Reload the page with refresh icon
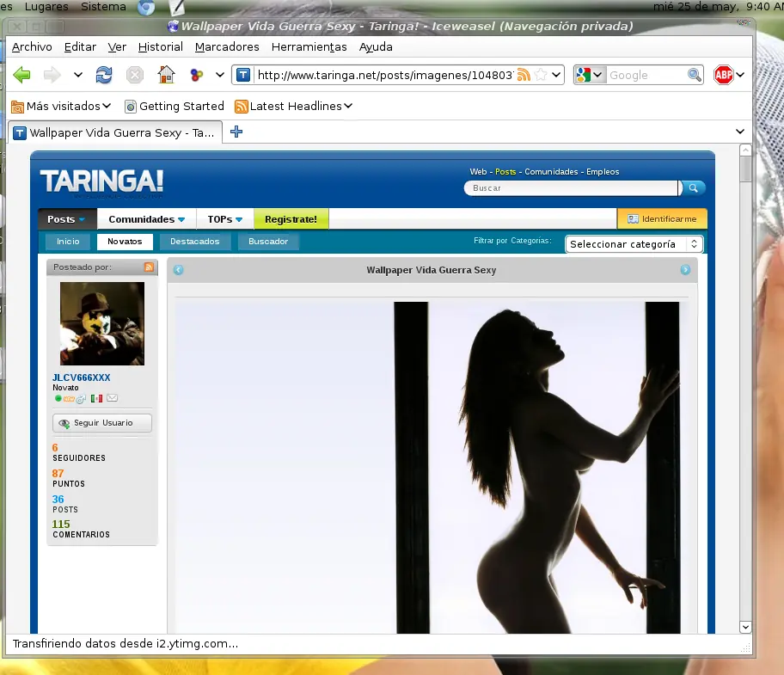 coord(104,76)
